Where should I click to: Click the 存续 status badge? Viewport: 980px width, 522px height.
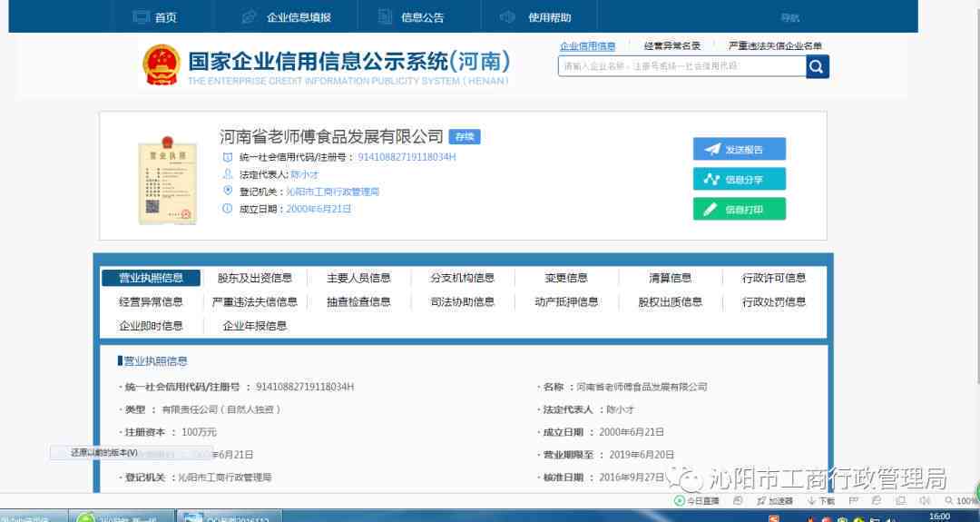465,137
